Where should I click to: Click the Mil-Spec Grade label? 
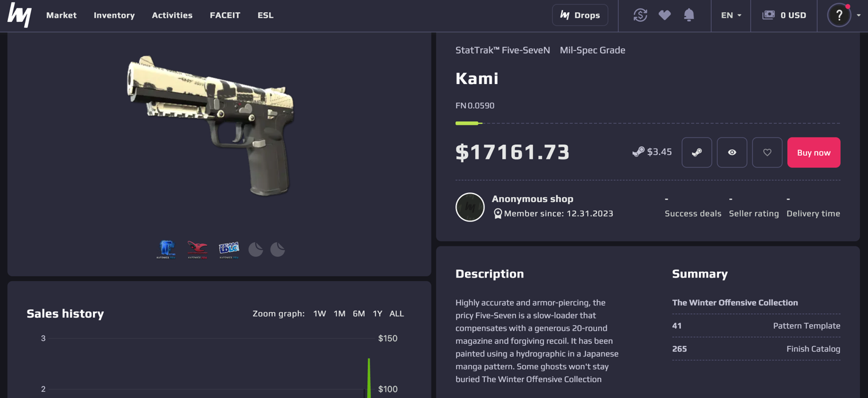[x=593, y=51]
